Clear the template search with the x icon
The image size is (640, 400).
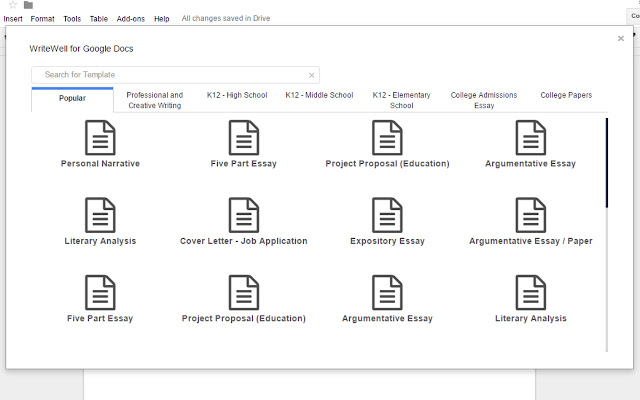(x=311, y=75)
